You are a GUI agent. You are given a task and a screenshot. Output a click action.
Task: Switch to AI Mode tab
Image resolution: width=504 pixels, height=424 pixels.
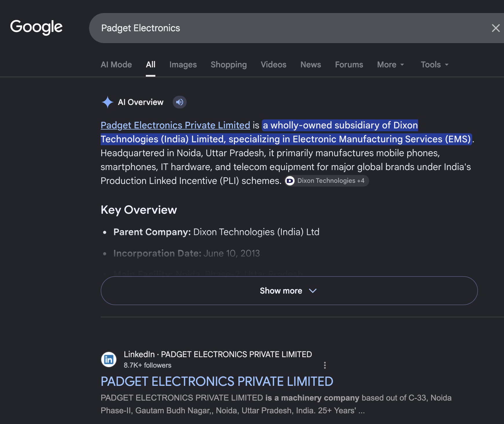pyautogui.click(x=116, y=64)
